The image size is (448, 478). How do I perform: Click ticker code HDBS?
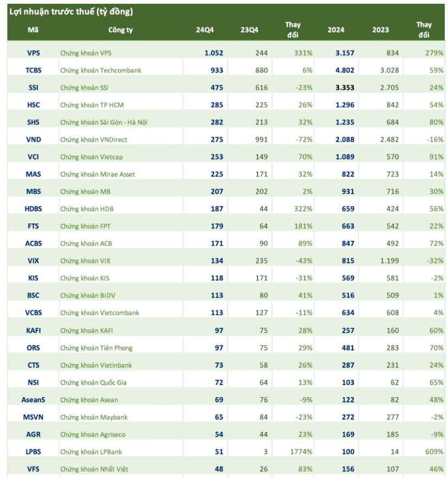[x=34, y=209]
